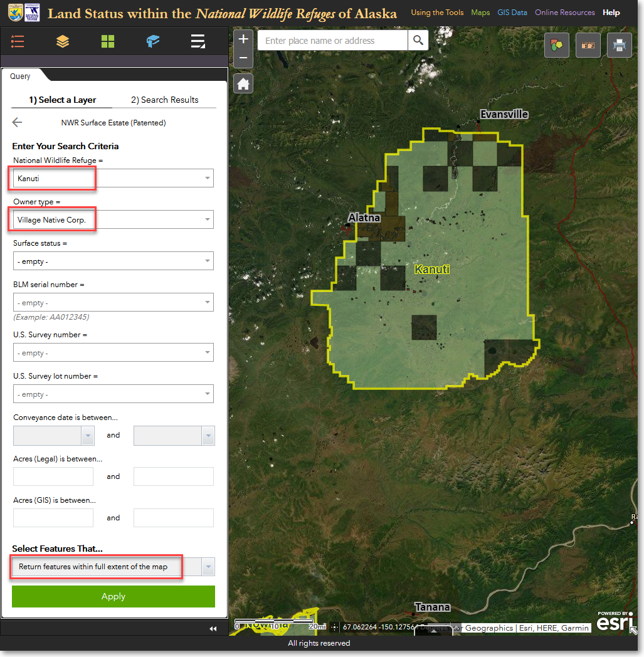Zoom out on the map
The height and width of the screenshot is (657, 644).
(243, 58)
